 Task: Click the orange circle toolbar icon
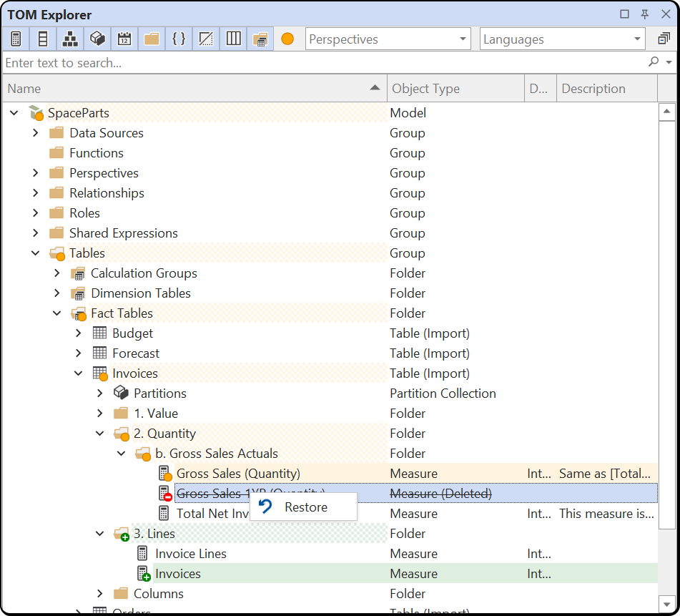287,39
